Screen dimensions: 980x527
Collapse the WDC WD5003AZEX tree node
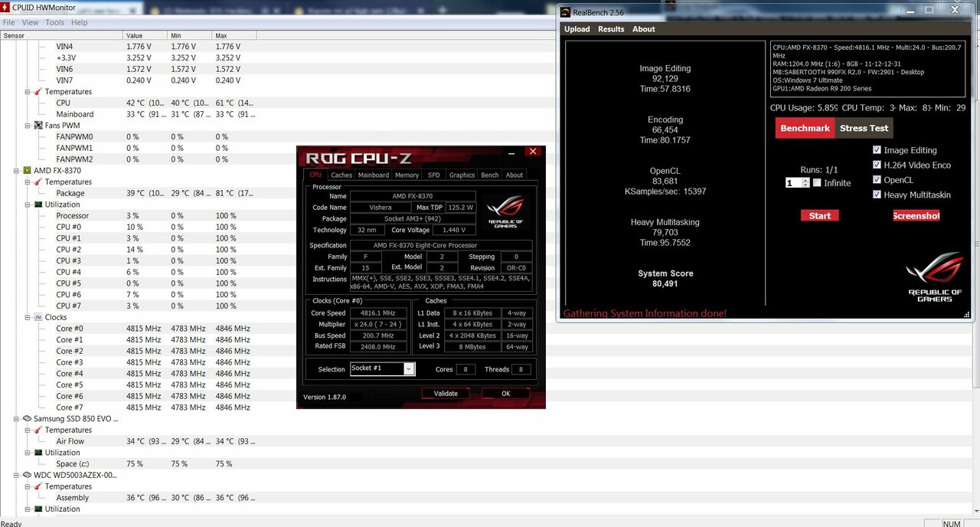coord(16,475)
